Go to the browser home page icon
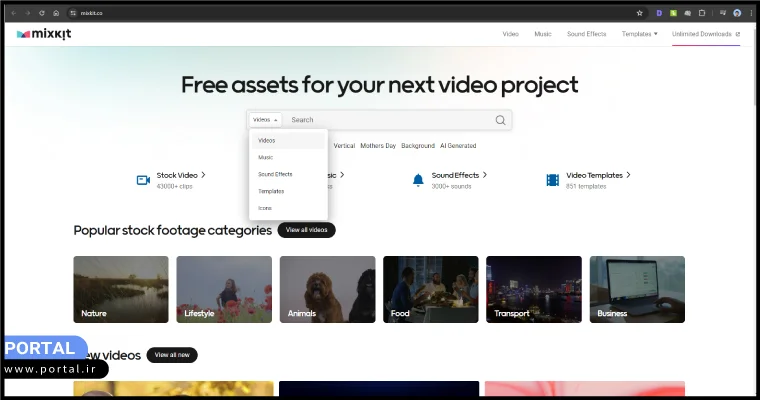 56,13
